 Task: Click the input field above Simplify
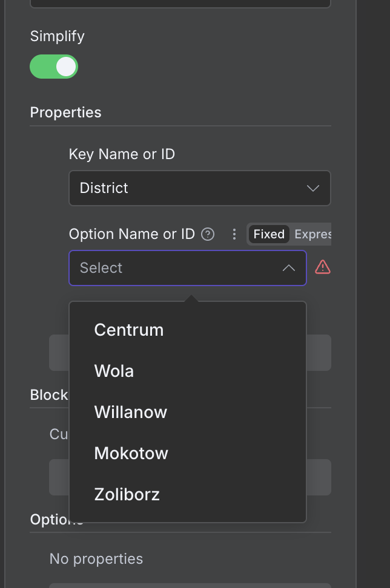180,3
